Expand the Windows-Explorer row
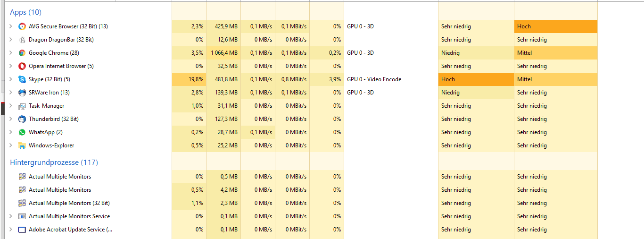 pos(11,145)
